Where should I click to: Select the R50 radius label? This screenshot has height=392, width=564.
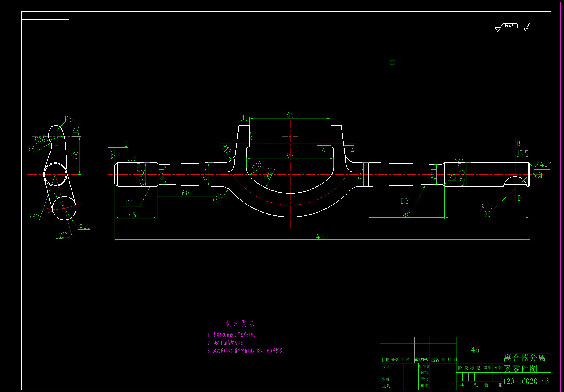[40, 139]
